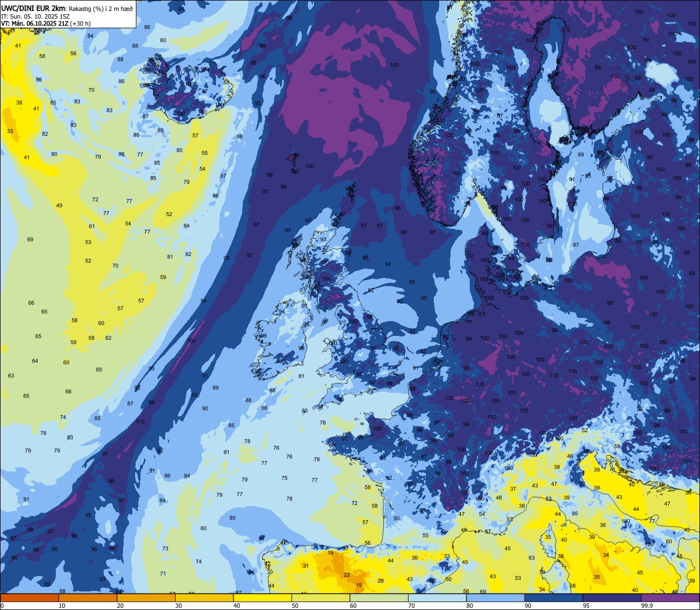
Task: Click the 80–90% light blue legend swatch
Action: (x=495, y=597)
